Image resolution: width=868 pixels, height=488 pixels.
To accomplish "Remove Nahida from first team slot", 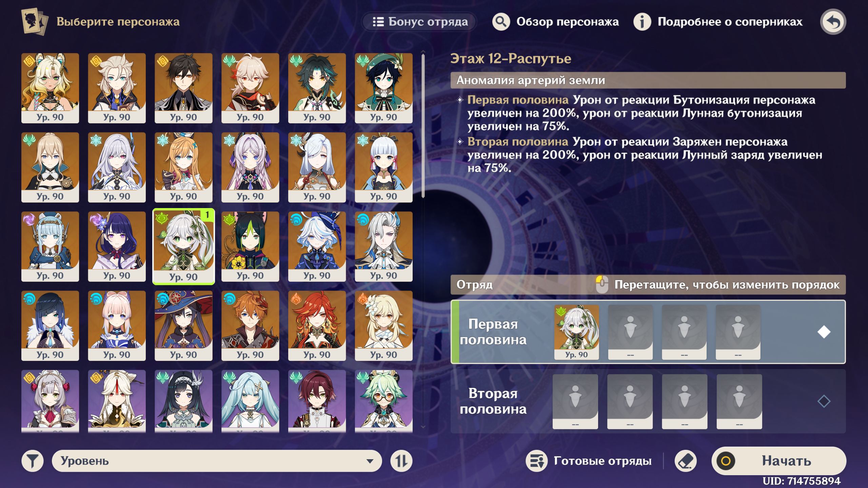I will click(x=576, y=332).
